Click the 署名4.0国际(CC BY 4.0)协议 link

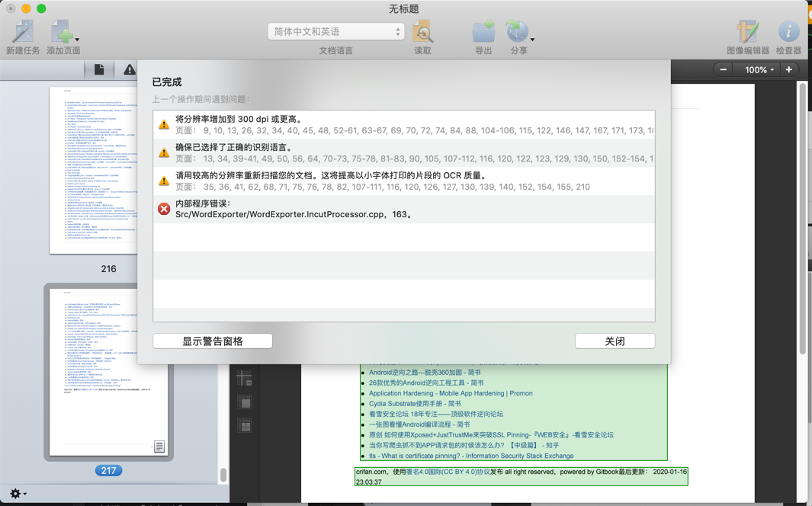[448, 472]
